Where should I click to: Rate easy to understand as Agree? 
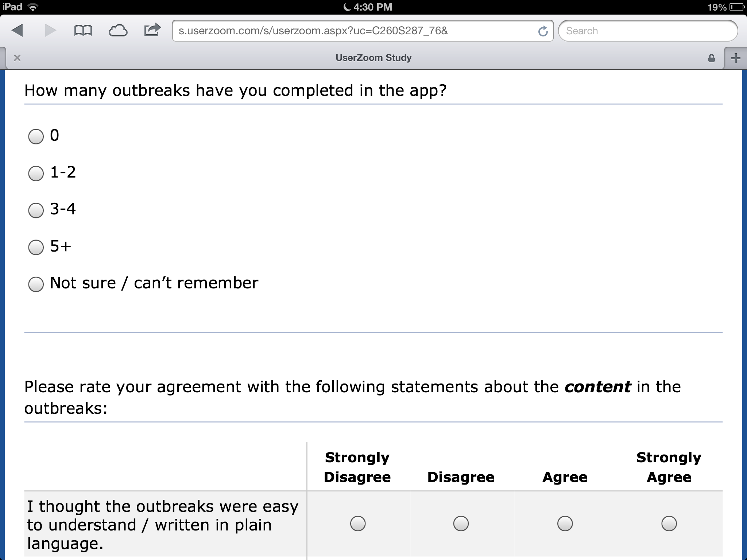(x=565, y=524)
